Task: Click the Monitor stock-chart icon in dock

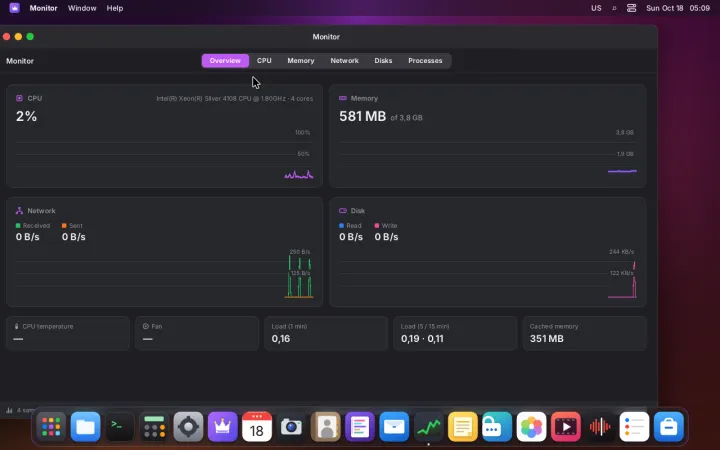Action: tap(428, 427)
